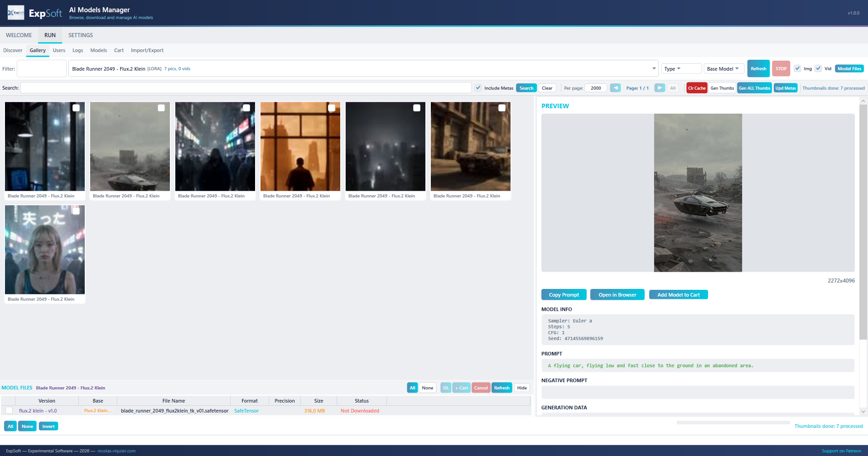
Task: Click the file name blade_runner_2049_flux2klein_tk_v01.safetensor
Action: point(174,411)
